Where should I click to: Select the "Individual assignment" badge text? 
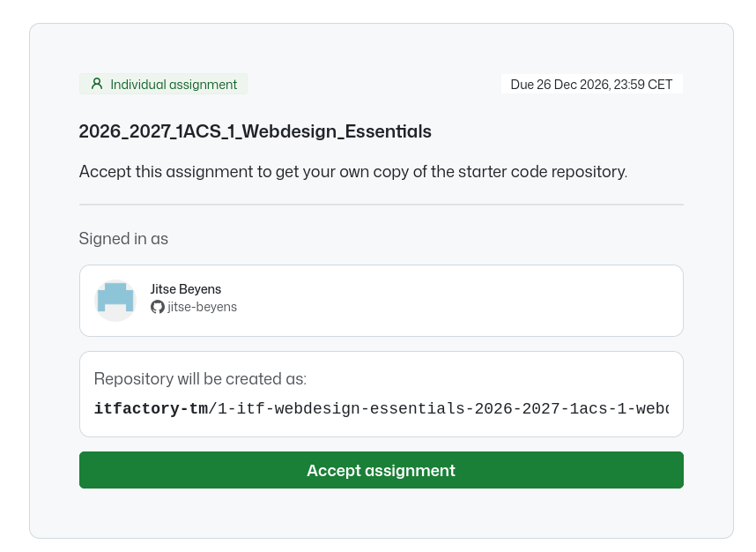(174, 85)
